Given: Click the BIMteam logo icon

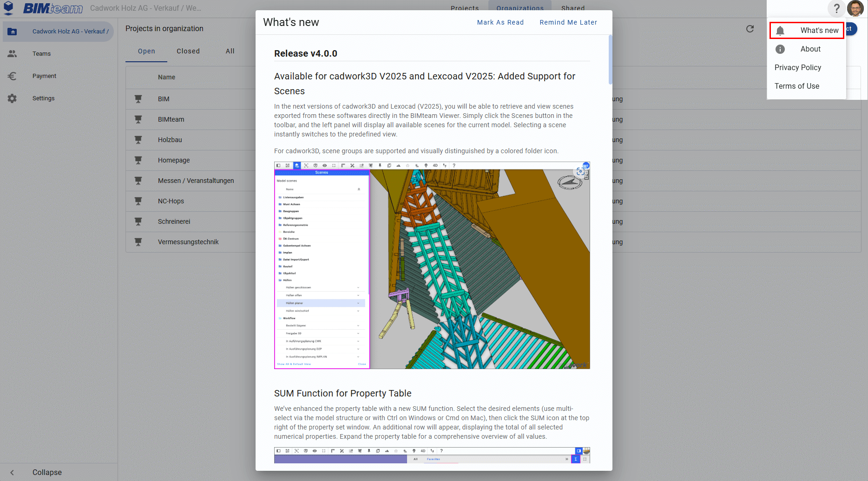Looking at the screenshot, I should [x=8, y=8].
